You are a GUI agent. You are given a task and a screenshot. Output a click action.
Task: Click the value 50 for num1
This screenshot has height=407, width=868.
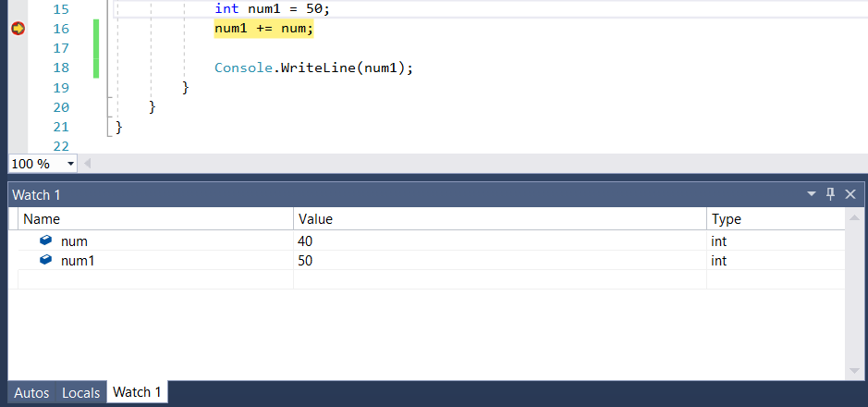(306, 260)
